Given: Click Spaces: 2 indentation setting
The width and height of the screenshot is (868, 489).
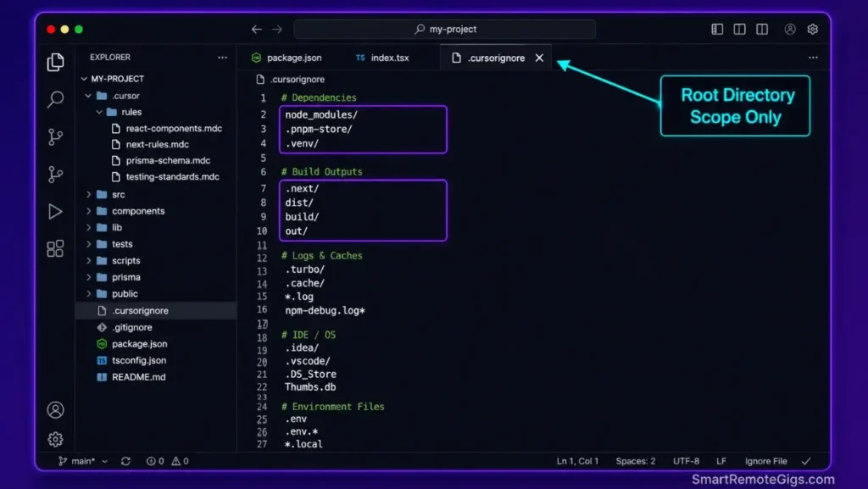Looking at the screenshot, I should 636,461.
